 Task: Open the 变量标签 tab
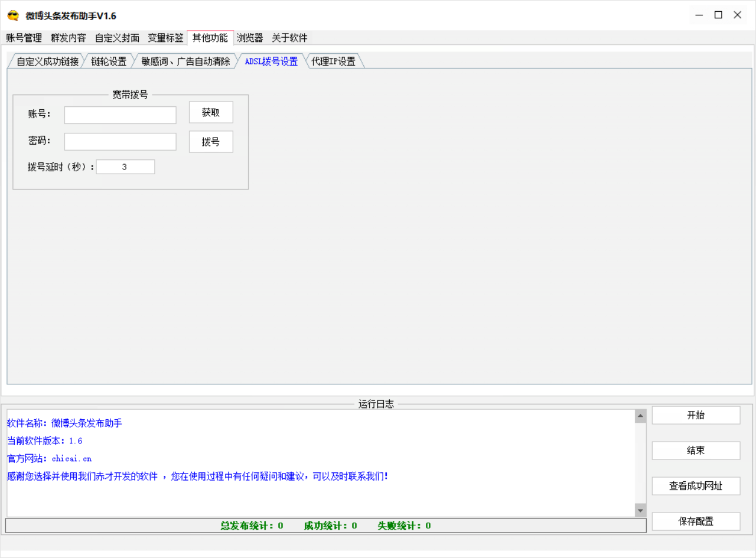click(x=165, y=38)
